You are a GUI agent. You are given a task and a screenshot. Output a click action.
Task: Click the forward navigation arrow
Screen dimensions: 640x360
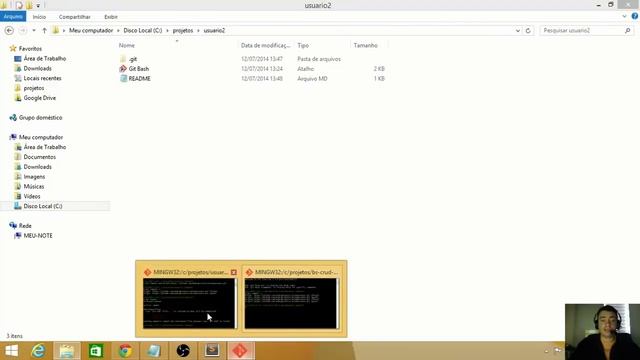click(23, 31)
